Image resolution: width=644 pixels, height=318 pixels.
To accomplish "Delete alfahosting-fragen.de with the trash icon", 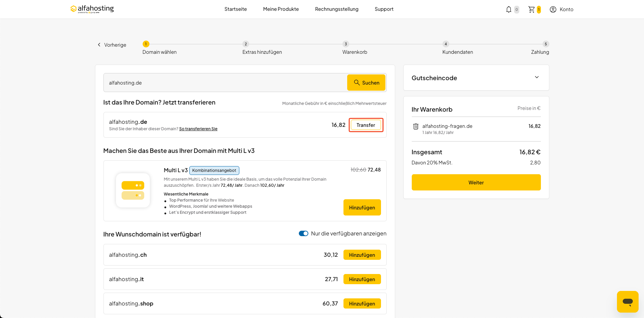I will click(x=416, y=127).
